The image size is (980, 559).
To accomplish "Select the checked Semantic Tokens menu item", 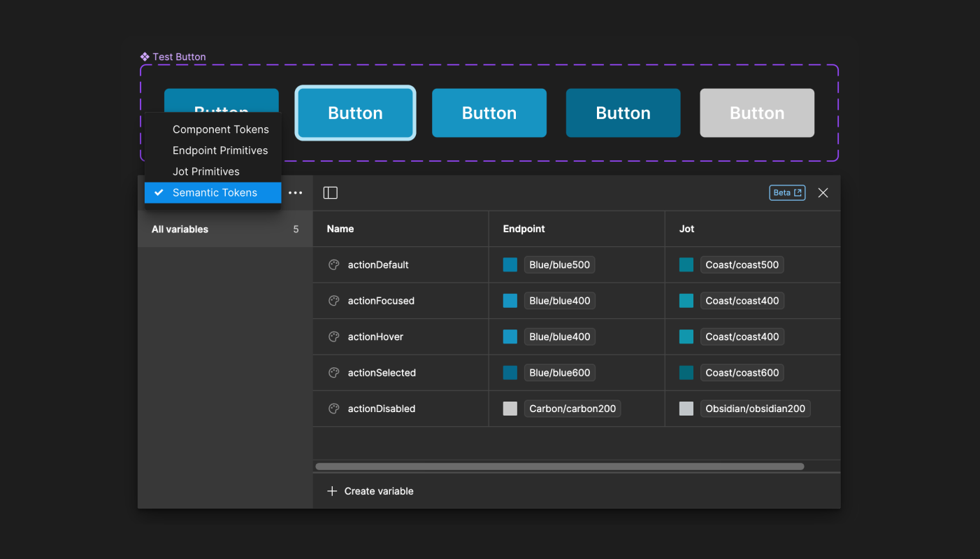I will (213, 192).
